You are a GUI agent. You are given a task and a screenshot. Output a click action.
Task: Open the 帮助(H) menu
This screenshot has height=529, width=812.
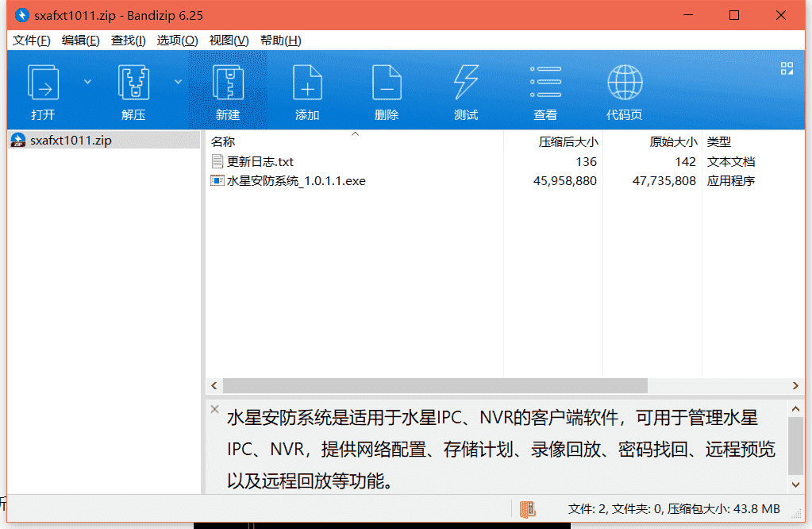coord(280,41)
